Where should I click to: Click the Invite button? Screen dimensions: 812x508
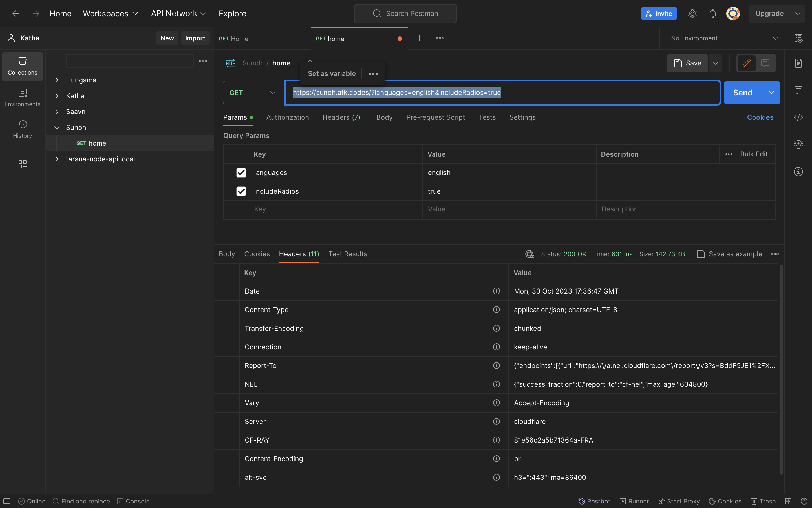[x=659, y=14]
